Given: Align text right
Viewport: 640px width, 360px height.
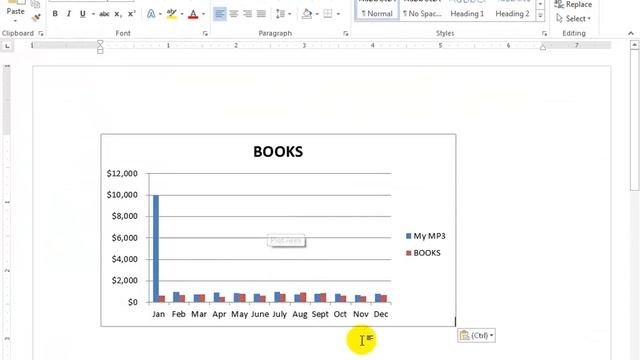Looking at the screenshot, I should coord(247,14).
